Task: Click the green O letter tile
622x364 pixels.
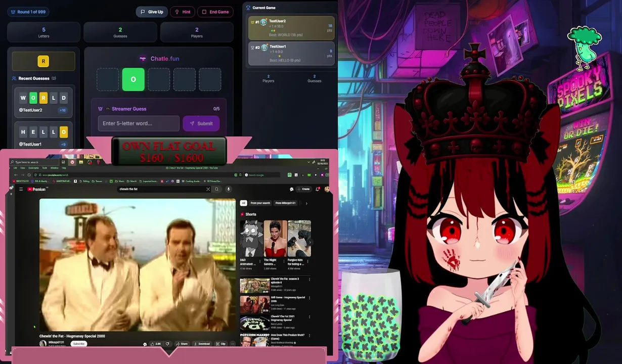Action: (133, 79)
